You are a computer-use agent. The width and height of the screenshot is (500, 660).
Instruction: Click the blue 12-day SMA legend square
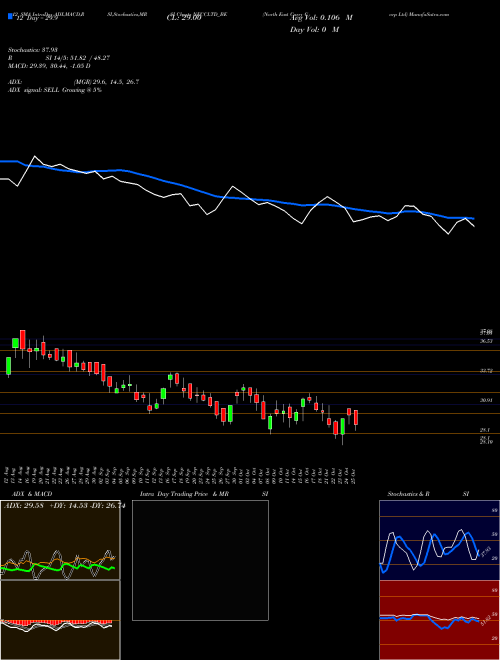(11, 16)
